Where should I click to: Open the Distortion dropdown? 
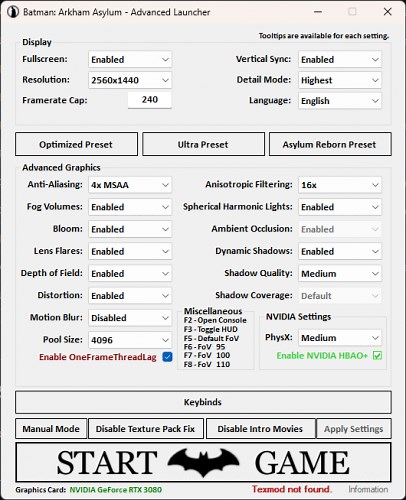tap(130, 296)
